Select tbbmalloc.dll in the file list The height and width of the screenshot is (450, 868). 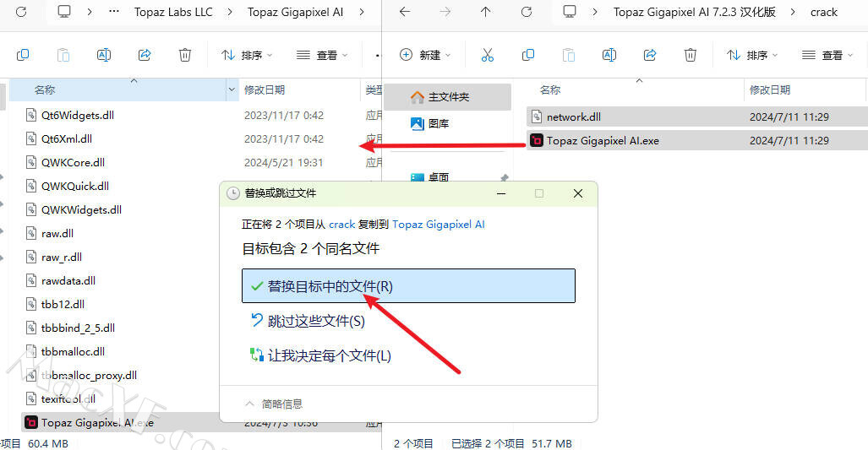pos(73,351)
